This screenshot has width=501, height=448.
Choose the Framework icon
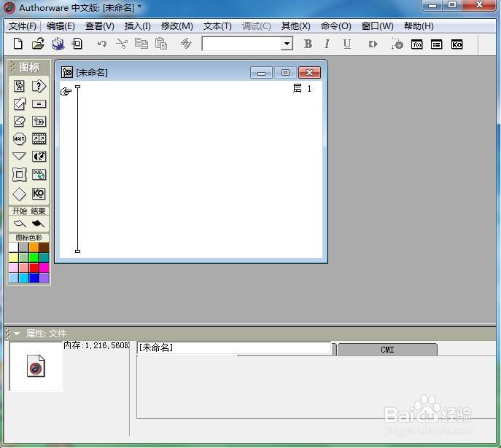19,175
